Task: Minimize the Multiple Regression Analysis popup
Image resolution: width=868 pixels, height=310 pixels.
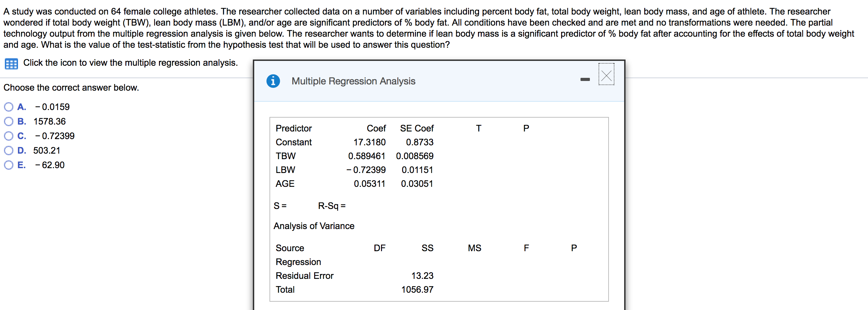Action: (585, 80)
